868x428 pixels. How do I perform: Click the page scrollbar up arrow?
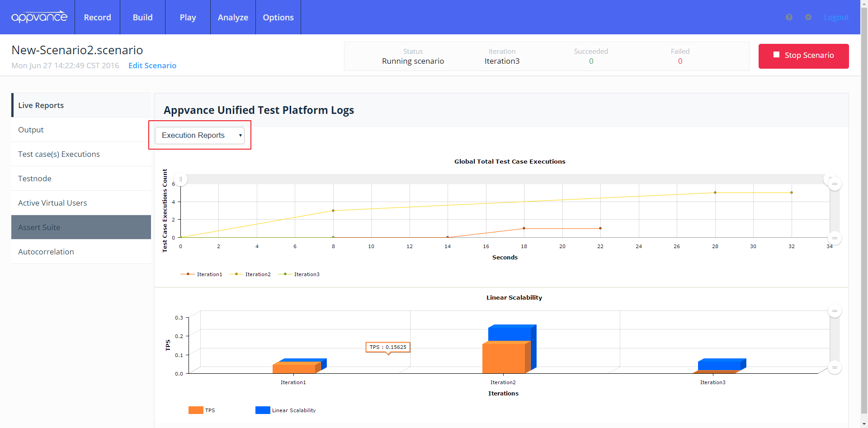pos(864,4)
